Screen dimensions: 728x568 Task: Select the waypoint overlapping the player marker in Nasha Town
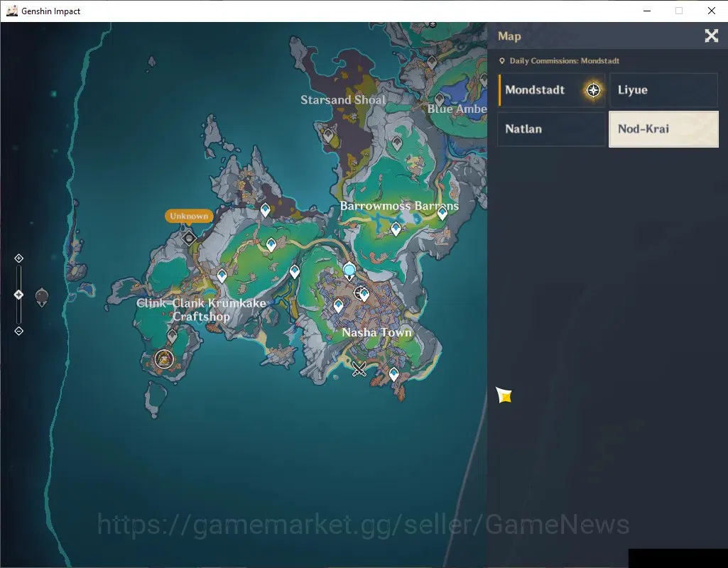(x=364, y=295)
